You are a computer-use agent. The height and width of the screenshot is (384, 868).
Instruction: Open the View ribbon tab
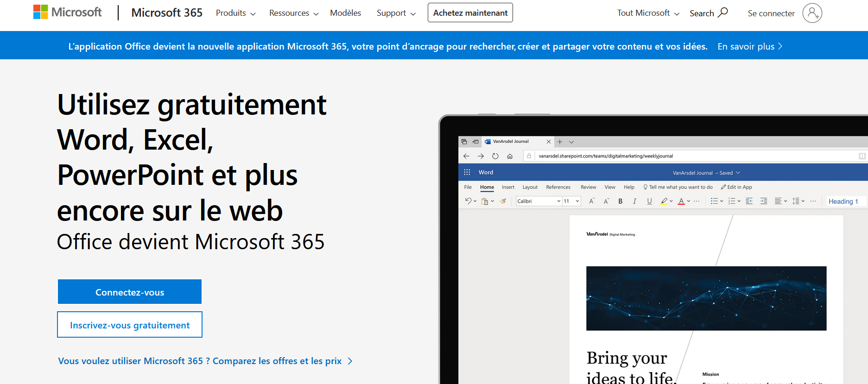610,187
